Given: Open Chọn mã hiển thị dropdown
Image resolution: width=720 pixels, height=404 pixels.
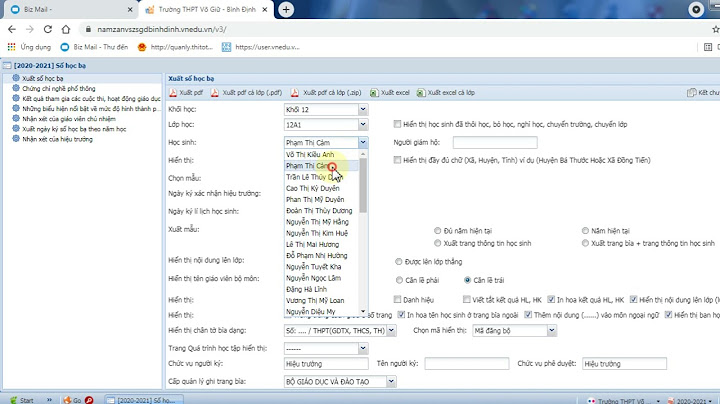Looking at the screenshot, I should [552, 330].
